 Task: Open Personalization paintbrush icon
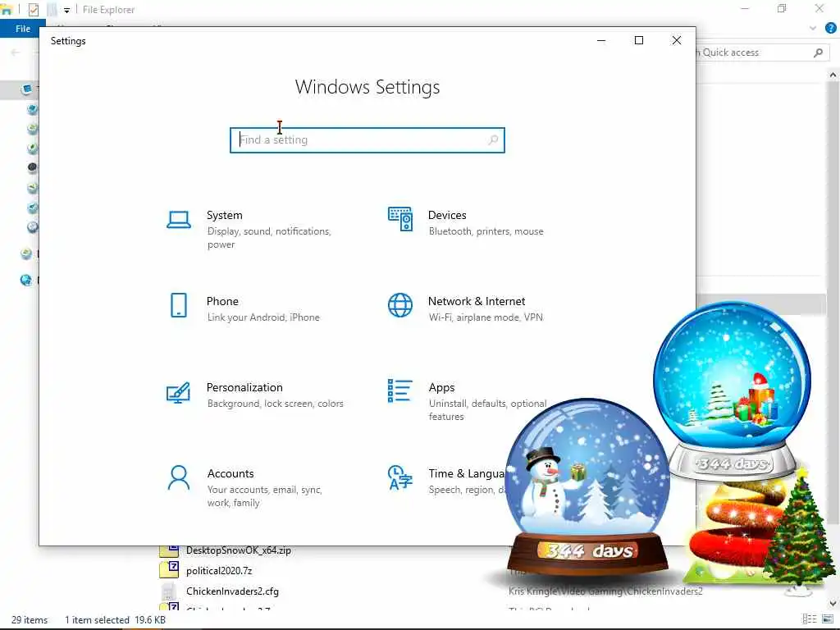pyautogui.click(x=178, y=392)
